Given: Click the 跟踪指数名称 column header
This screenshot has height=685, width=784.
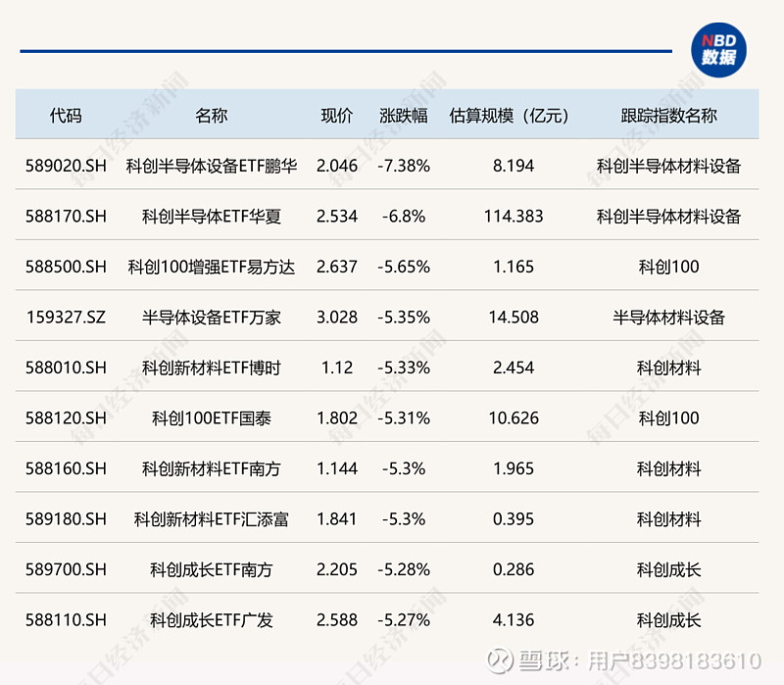Looking at the screenshot, I should pyautogui.click(x=668, y=116).
